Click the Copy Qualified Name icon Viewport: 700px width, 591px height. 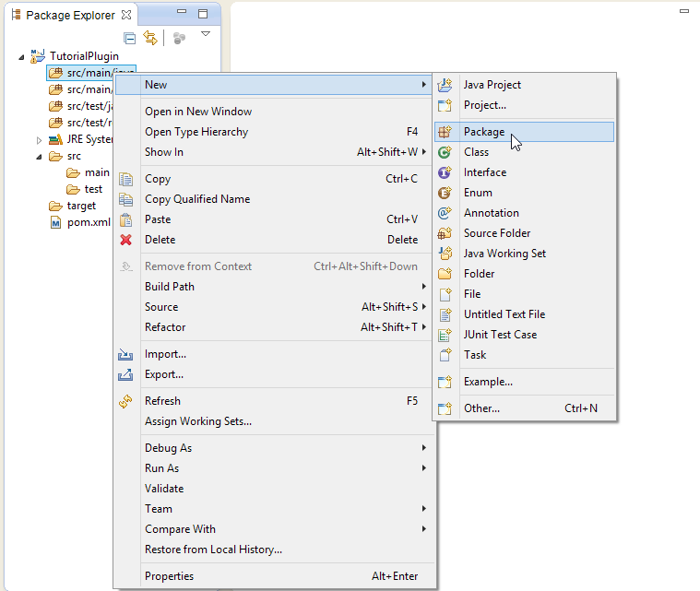coord(126,199)
